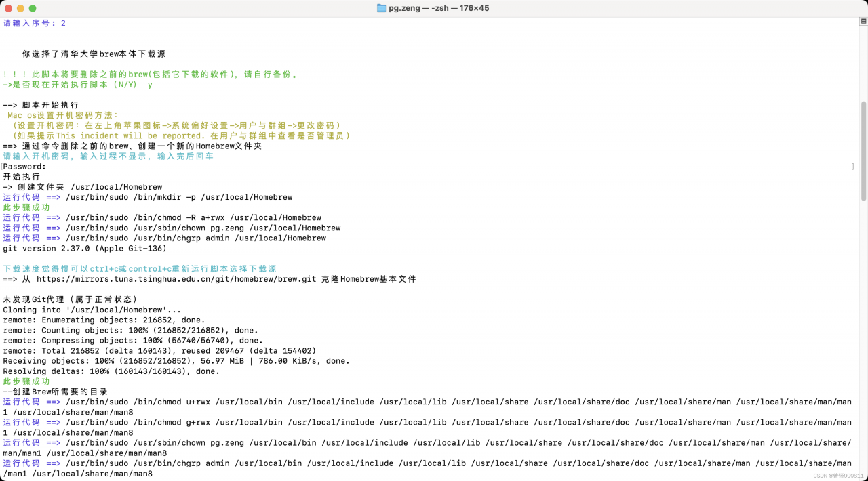The image size is (868, 481).
Task: Click the line '未发现Git代理(属于正常状态)'
Action: pyautogui.click(x=71, y=299)
